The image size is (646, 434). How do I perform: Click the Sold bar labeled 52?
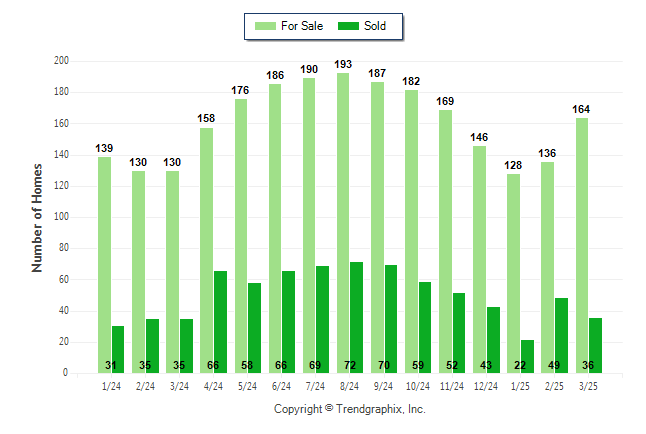(459, 333)
